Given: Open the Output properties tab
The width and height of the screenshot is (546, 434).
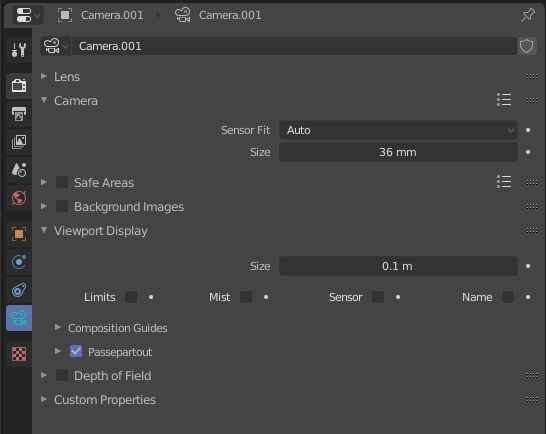Looking at the screenshot, I should pos(19,114).
